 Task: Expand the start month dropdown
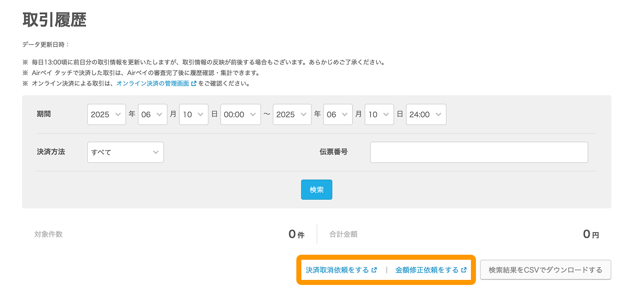(x=152, y=114)
